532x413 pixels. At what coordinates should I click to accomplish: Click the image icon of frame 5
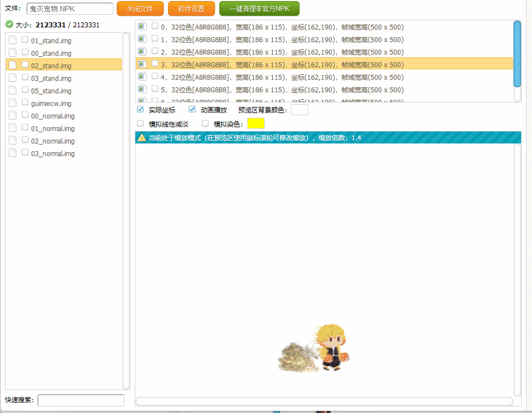tap(142, 89)
